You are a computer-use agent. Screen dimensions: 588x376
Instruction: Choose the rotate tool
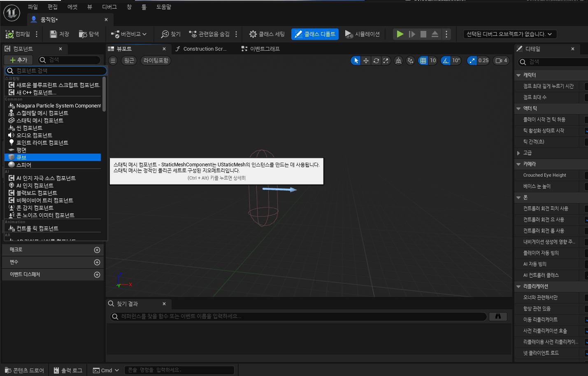[376, 61]
